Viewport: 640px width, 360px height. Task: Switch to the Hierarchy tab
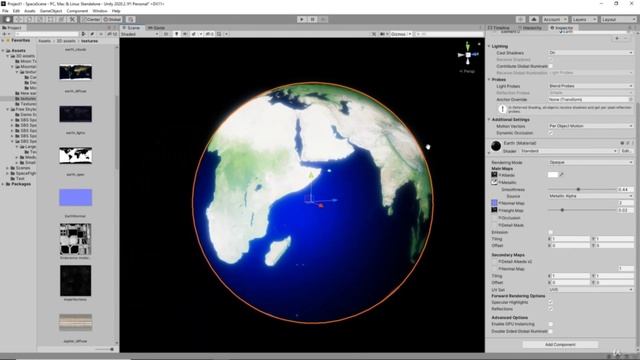point(530,28)
